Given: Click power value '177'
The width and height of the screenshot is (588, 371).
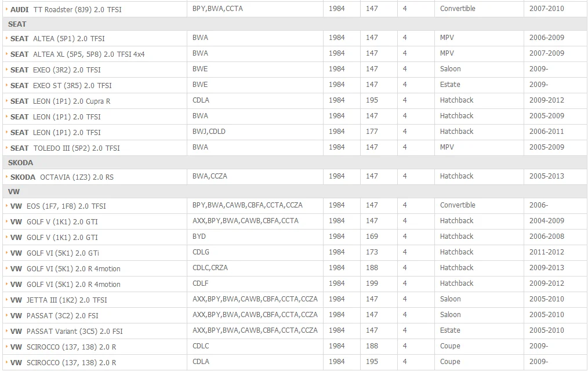Looking at the screenshot, I should pyautogui.click(x=372, y=132).
